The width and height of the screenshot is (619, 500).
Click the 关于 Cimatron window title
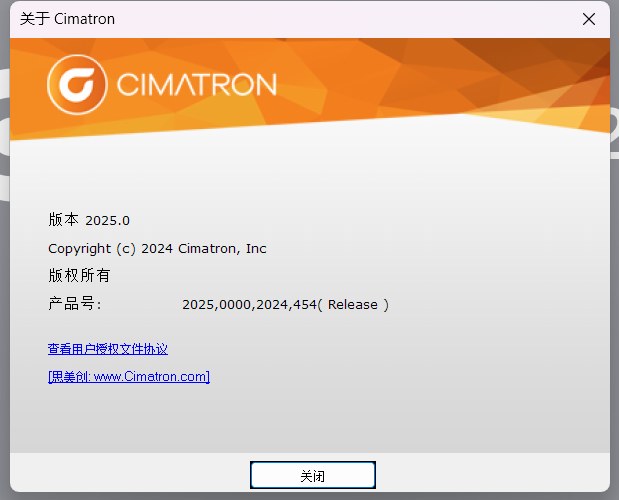(x=68, y=19)
